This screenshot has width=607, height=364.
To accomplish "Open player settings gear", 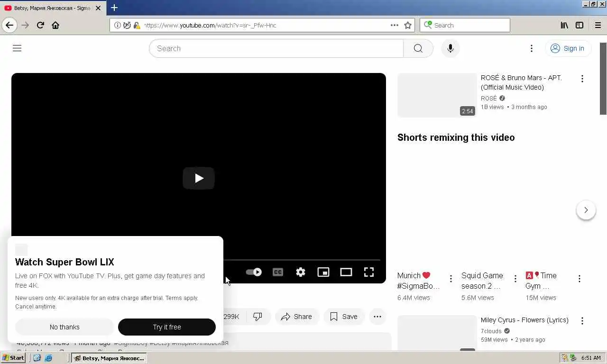I will [x=301, y=272].
